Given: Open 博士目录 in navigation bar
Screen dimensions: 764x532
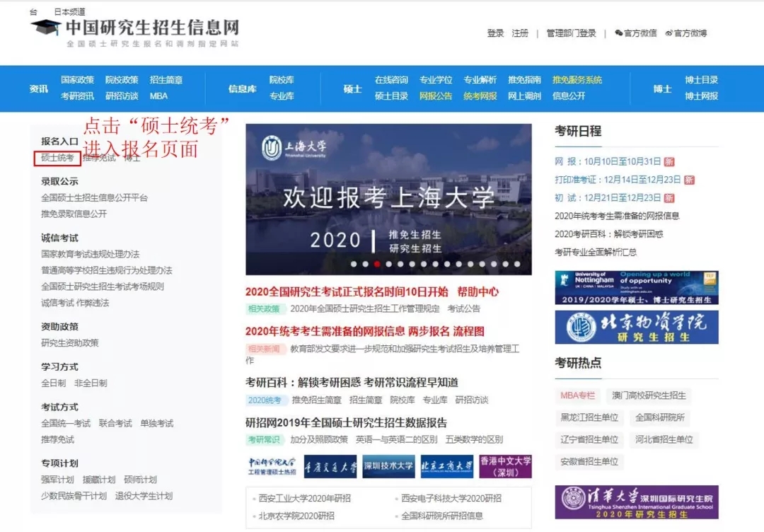Looking at the screenshot, I should (x=701, y=79).
